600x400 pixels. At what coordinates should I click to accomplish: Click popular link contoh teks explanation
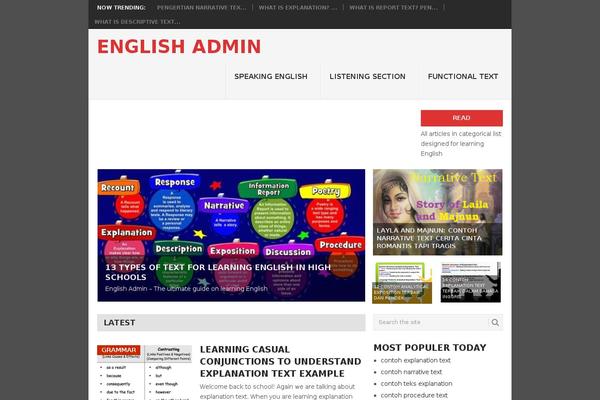pos(416,384)
